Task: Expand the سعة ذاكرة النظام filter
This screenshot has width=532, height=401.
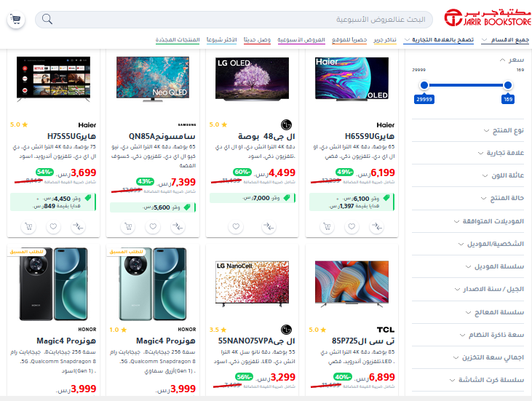Action: tap(492, 335)
